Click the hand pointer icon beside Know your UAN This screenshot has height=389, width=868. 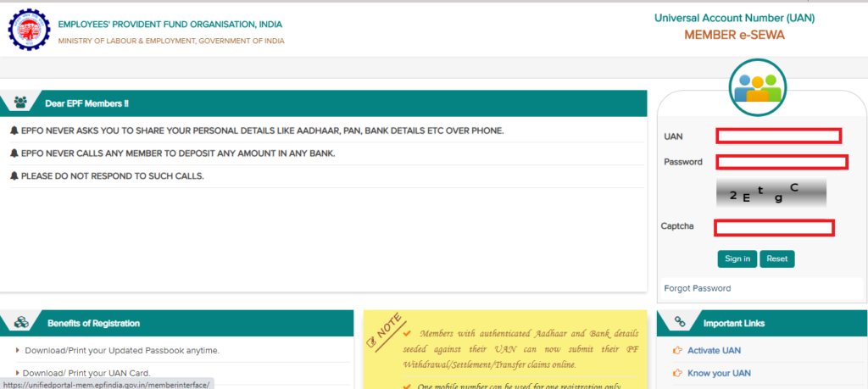point(677,373)
